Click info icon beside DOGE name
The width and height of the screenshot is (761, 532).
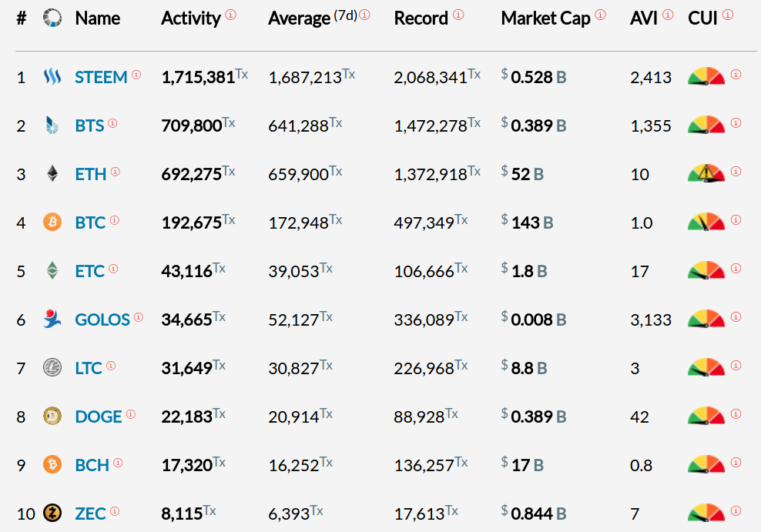click(130, 414)
